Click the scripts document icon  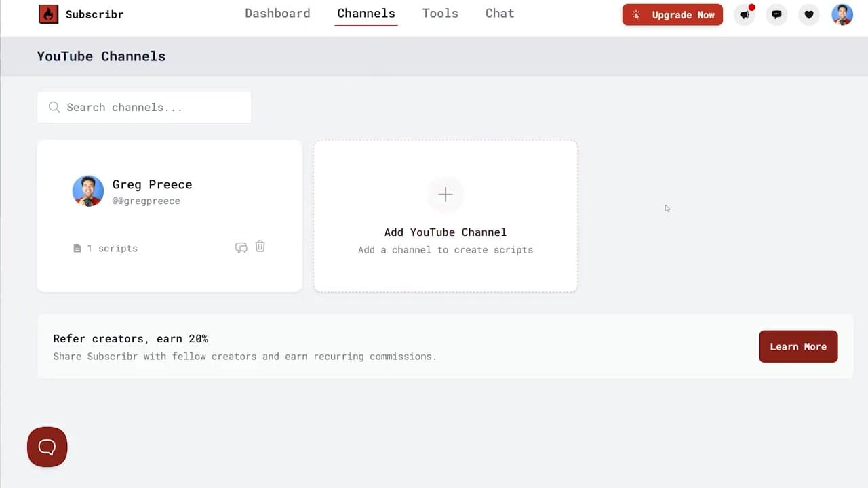(77, 249)
